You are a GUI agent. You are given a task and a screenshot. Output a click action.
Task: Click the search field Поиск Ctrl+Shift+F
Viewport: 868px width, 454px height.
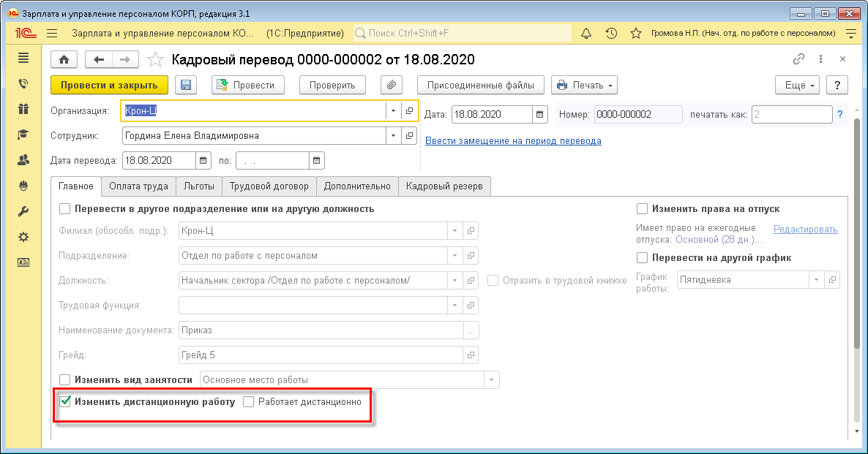coord(463,33)
